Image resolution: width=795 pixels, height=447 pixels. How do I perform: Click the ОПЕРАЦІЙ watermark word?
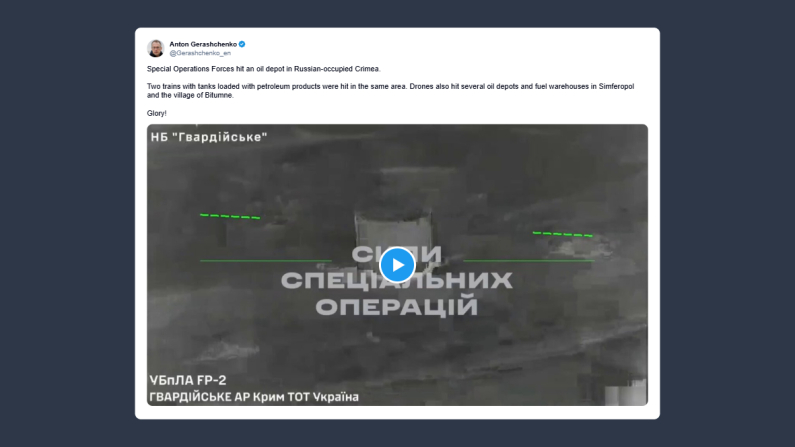click(396, 307)
